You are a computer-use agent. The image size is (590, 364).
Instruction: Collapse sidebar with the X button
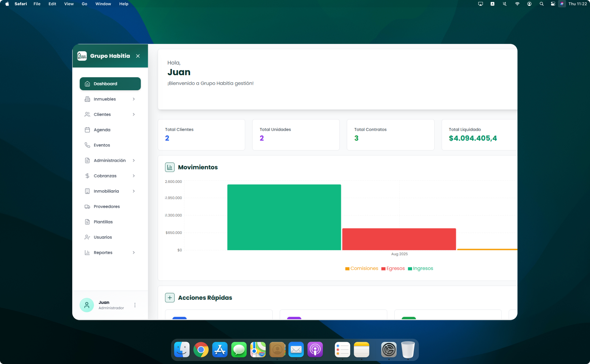pos(138,56)
